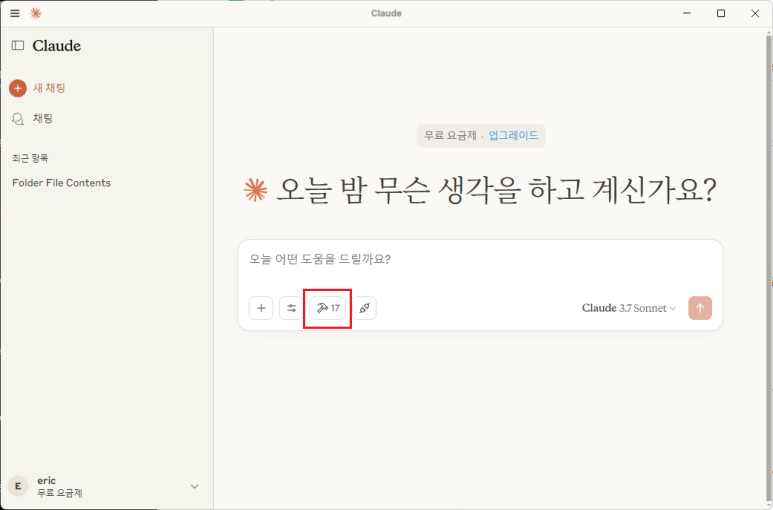This screenshot has height=510, width=773.
Task: Open search and tools settings sliders icon
Action: pos(291,308)
